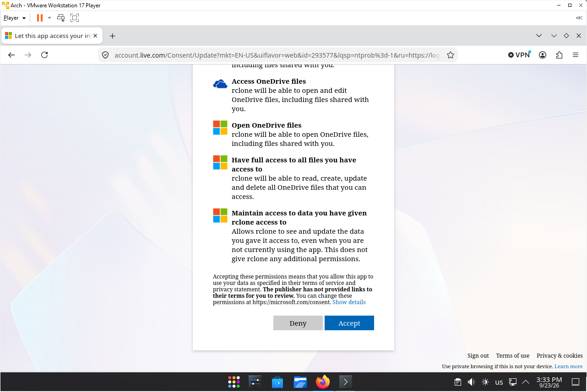
Task: Click the Microsoft logo beside 'Have full access'
Action: pyautogui.click(x=220, y=162)
